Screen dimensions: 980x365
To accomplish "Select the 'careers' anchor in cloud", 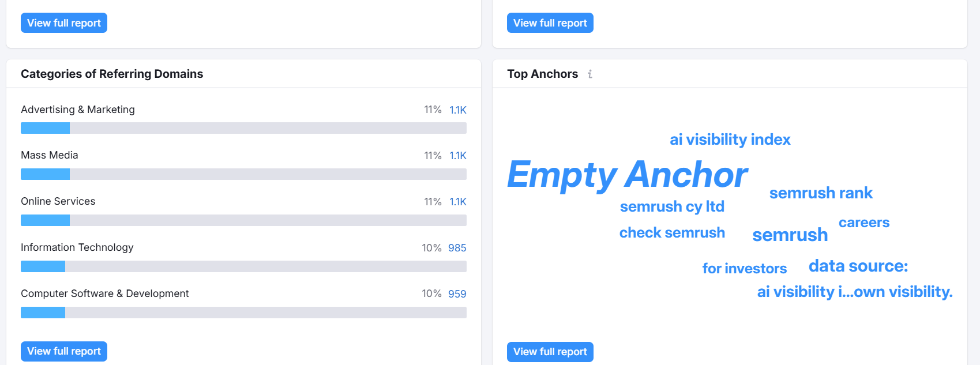I will coord(864,223).
